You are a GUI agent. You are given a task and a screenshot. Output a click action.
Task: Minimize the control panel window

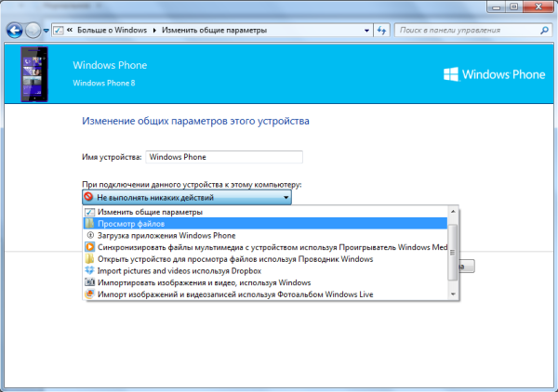click(496, 7)
